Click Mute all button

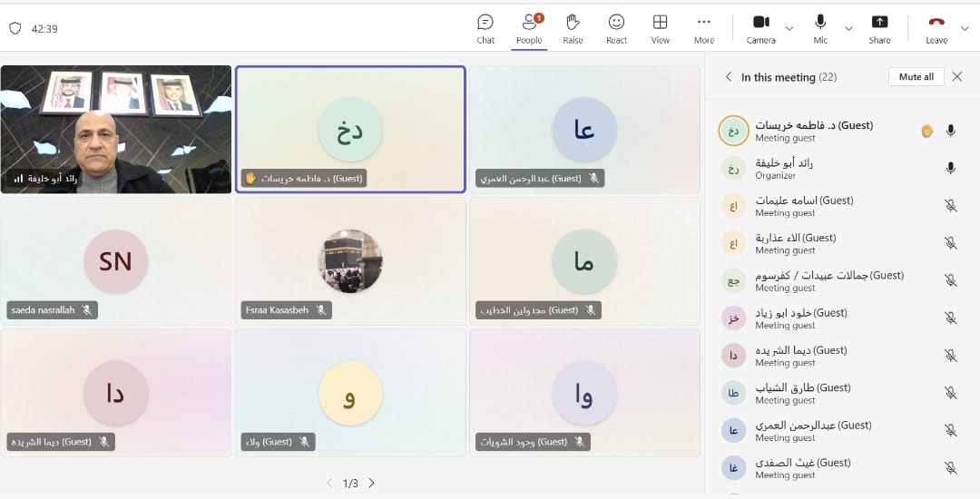[x=916, y=77]
